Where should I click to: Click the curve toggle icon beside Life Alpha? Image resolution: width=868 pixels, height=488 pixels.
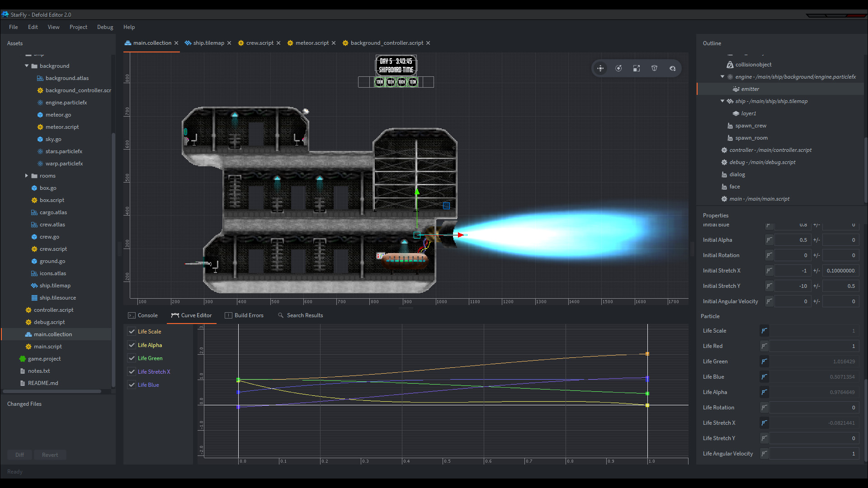(x=764, y=392)
